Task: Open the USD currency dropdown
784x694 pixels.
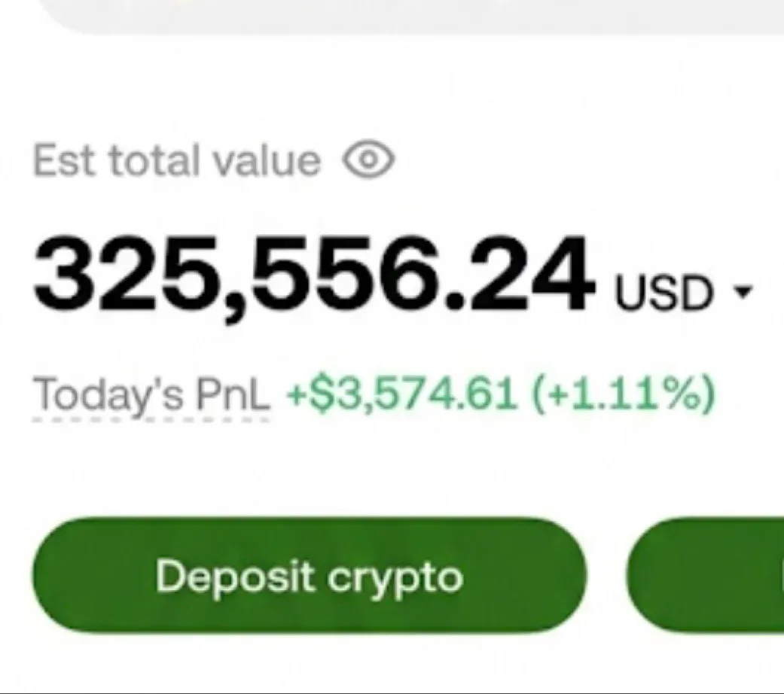Action: (682, 294)
